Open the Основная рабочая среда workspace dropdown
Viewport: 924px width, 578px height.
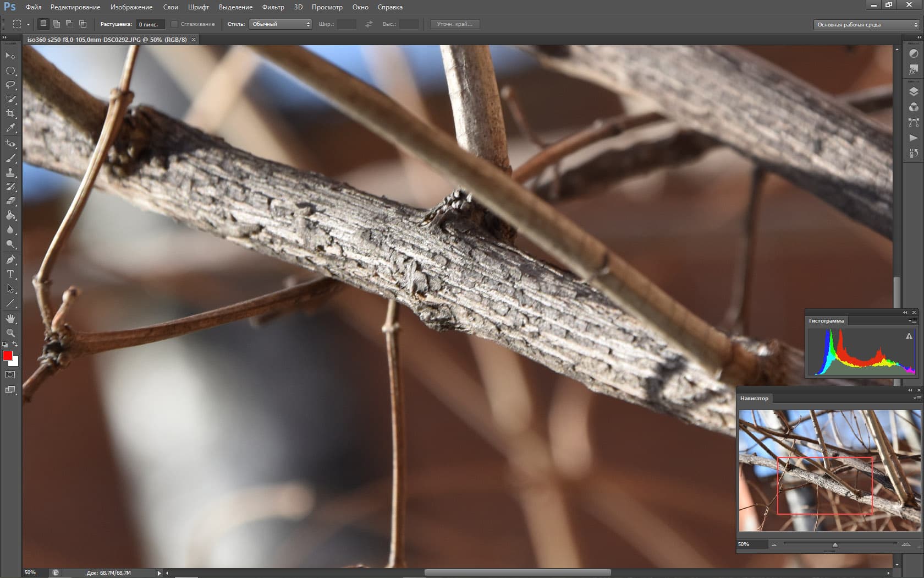click(866, 24)
